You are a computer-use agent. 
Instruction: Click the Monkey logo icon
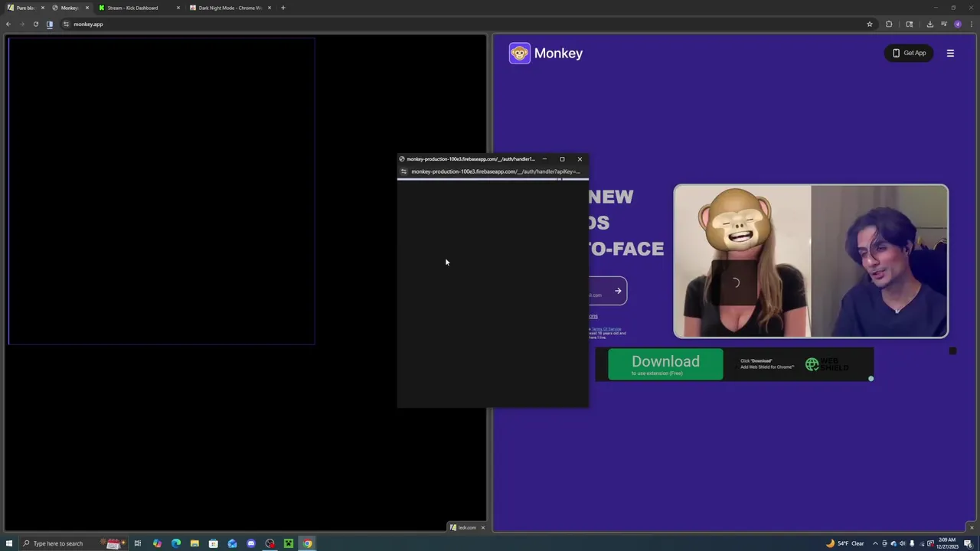pos(520,53)
